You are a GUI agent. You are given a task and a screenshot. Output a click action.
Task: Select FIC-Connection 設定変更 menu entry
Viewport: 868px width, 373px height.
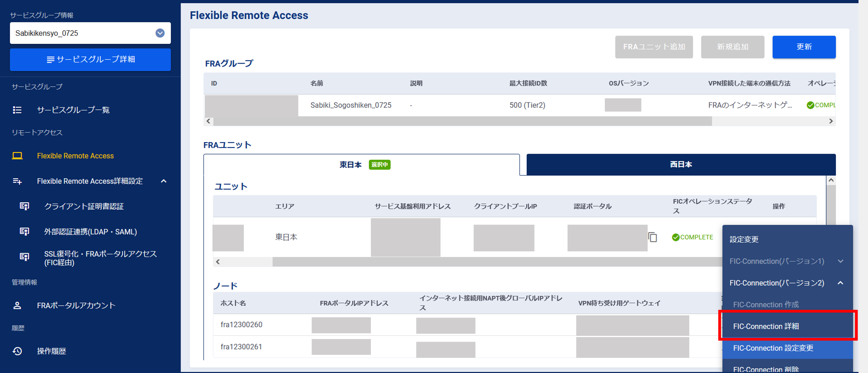(773, 348)
